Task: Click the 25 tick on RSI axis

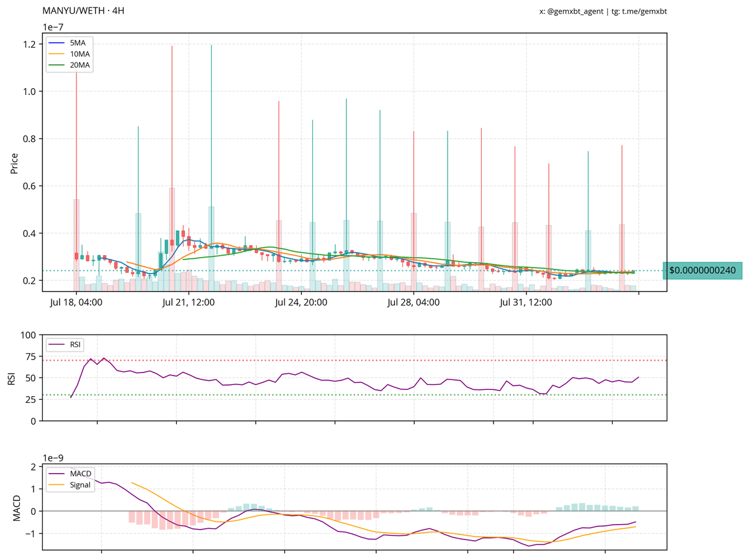Action: 31,399
